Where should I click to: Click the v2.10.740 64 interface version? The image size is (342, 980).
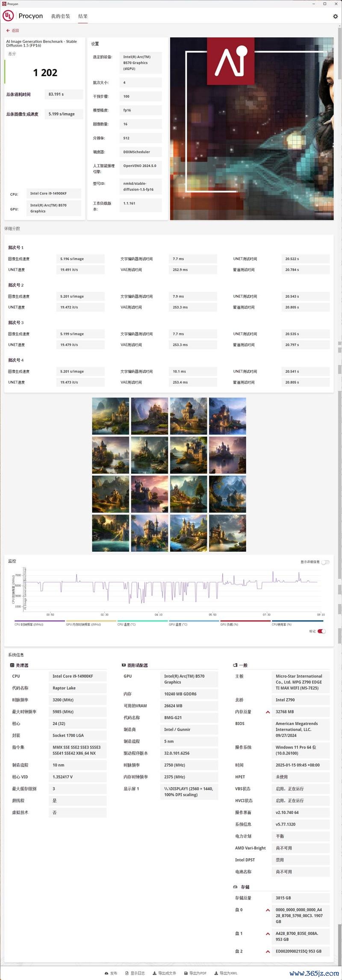click(x=301, y=812)
